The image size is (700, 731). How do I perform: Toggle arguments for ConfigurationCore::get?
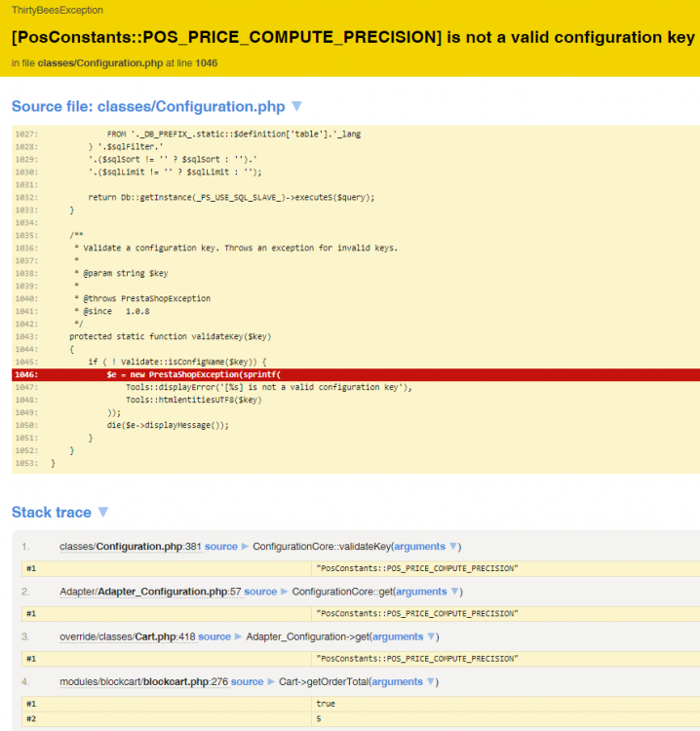click(427, 592)
